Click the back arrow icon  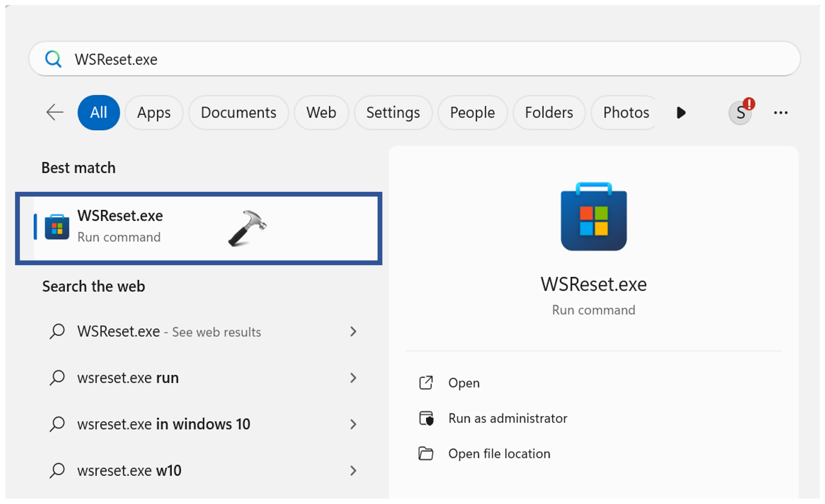tap(55, 113)
